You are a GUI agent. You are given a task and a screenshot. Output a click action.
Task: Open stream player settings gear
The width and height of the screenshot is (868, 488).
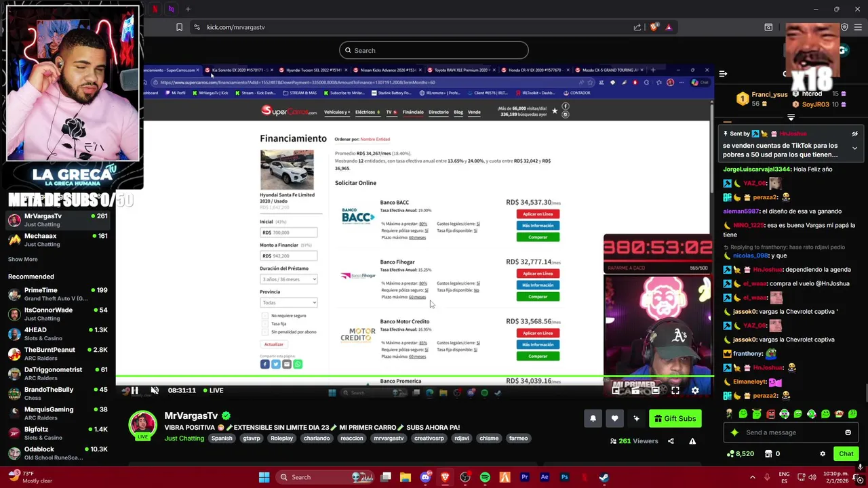(695, 390)
